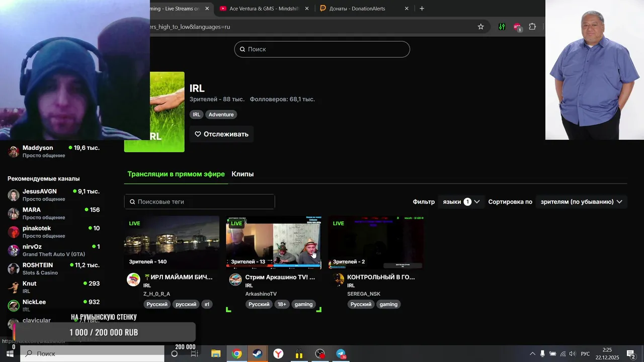The width and height of the screenshot is (644, 362).
Task: Open ROSHTEIN recommended channel
Action: pyautogui.click(x=54, y=268)
